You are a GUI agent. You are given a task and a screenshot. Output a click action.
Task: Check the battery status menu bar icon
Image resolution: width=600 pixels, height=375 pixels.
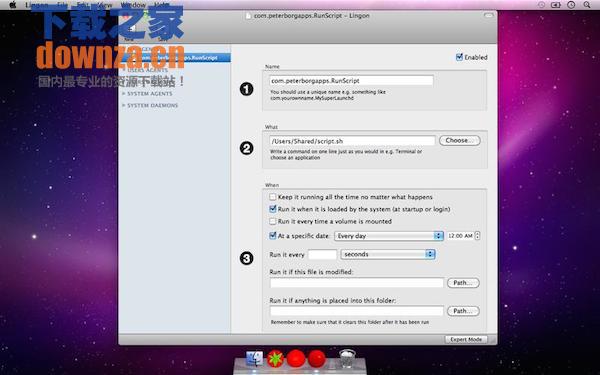click(555, 5)
